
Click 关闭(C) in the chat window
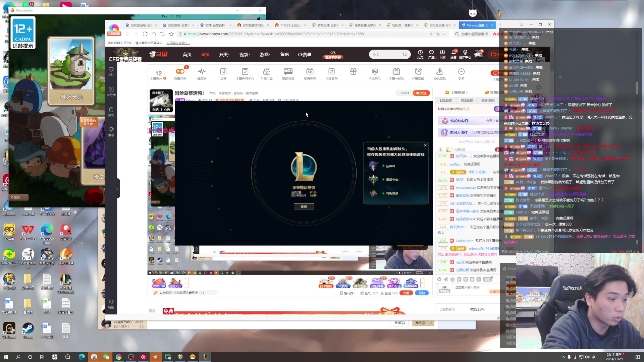tap(399, 323)
